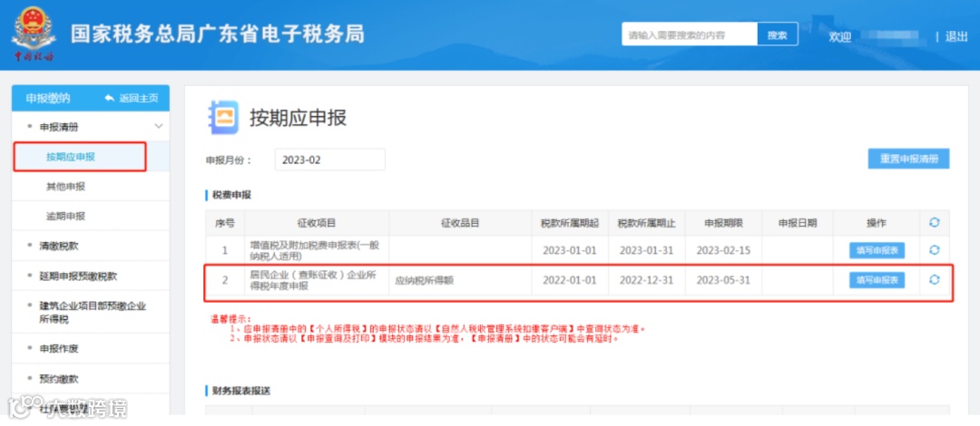Click the tax bureau emblem logo
This screenshot has height=426, width=980.
coord(34,35)
